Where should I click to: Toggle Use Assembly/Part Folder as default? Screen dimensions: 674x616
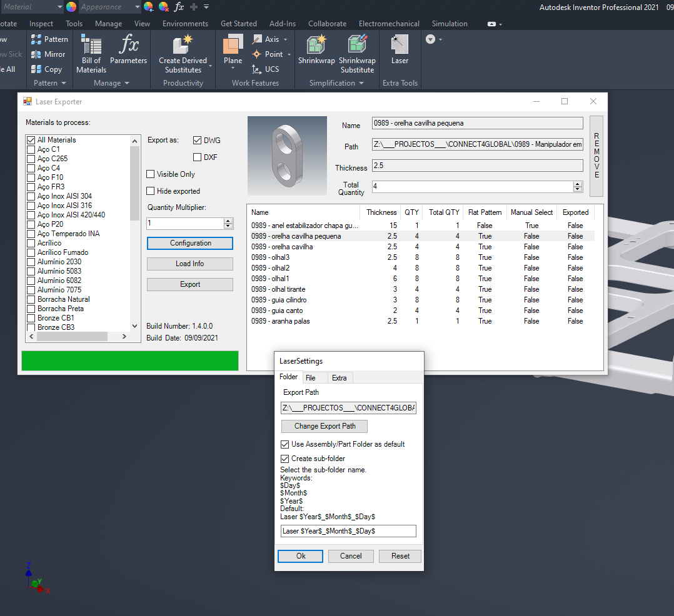pos(284,444)
